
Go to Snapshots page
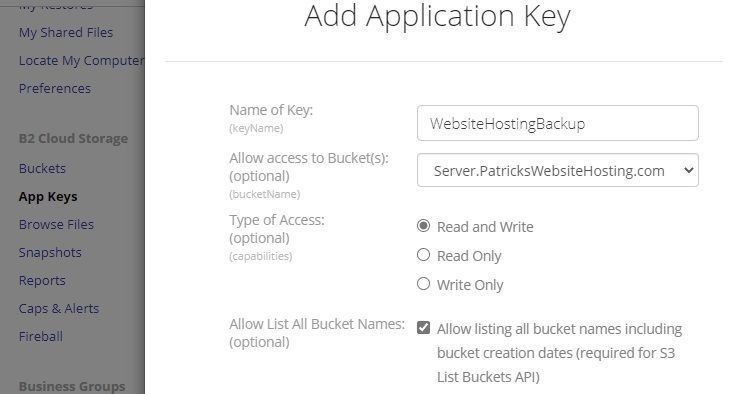pos(50,253)
